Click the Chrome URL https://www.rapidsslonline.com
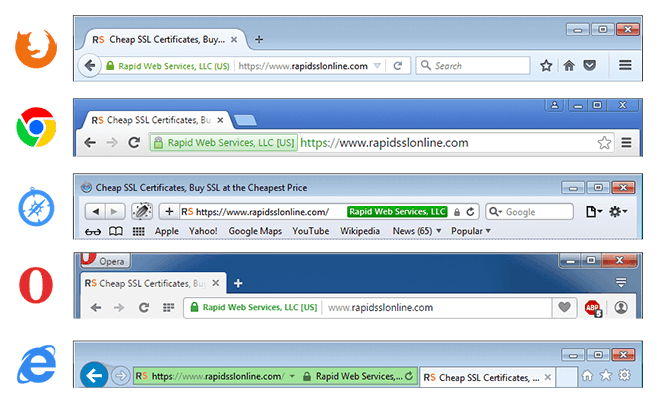Image resolution: width=658 pixels, height=403 pixels. 384,143
